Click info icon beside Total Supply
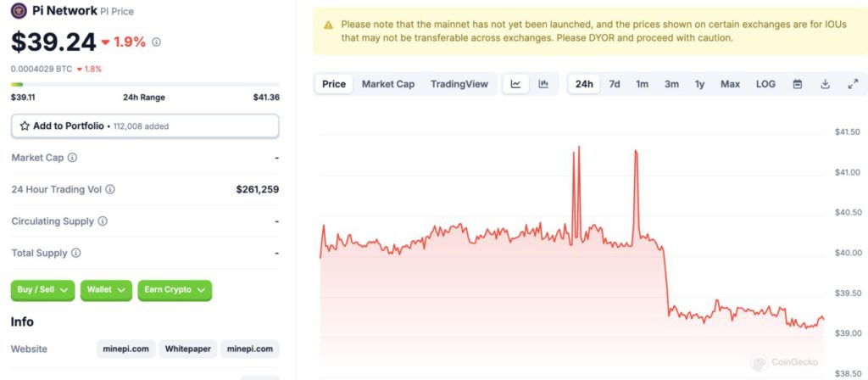868x380 pixels. [75, 253]
